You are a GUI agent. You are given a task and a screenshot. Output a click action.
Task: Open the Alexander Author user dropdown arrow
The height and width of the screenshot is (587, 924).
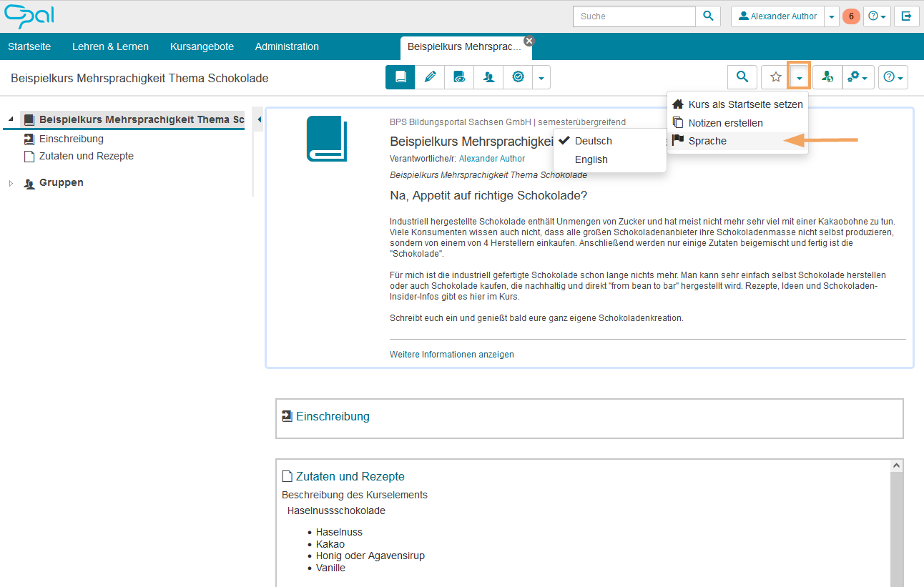831,16
